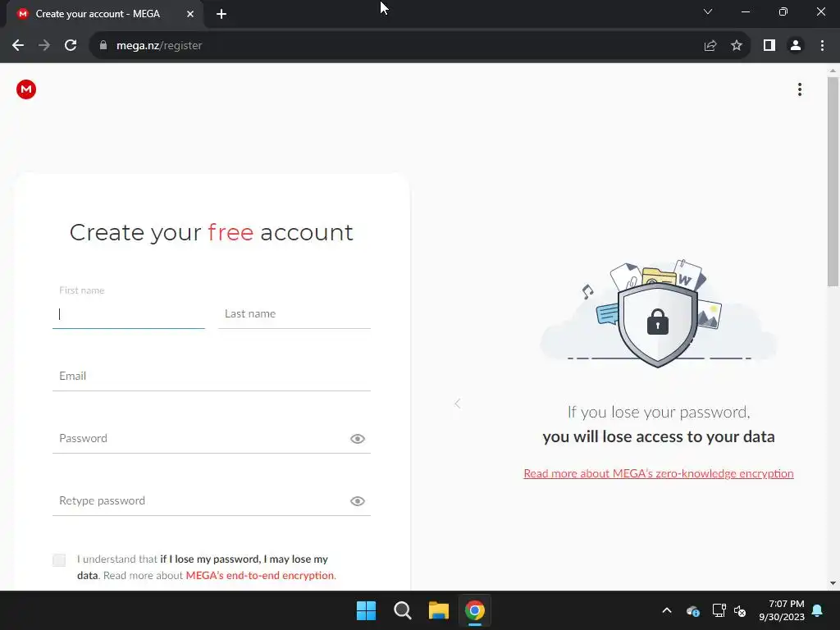The height and width of the screenshot is (630, 840).
Task: Show hidden system tray icons
Action: click(x=667, y=610)
